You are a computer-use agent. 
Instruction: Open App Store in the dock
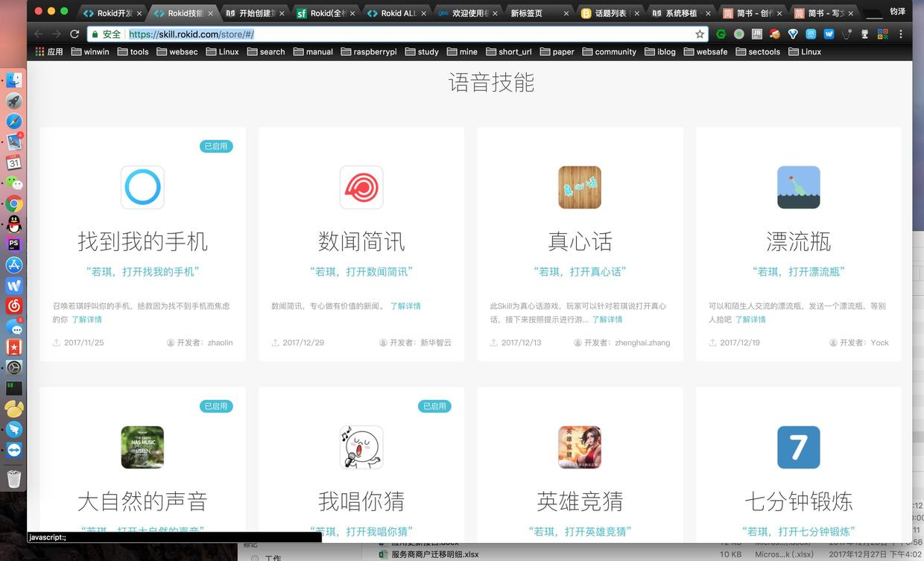coord(14,265)
